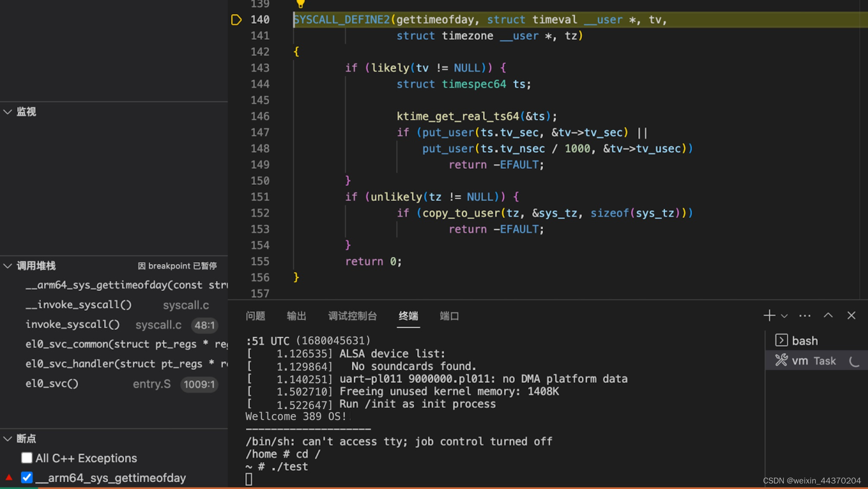The image size is (868, 489).
Task: Select the el0_svc() stack frame
Action: pyautogui.click(x=114, y=384)
